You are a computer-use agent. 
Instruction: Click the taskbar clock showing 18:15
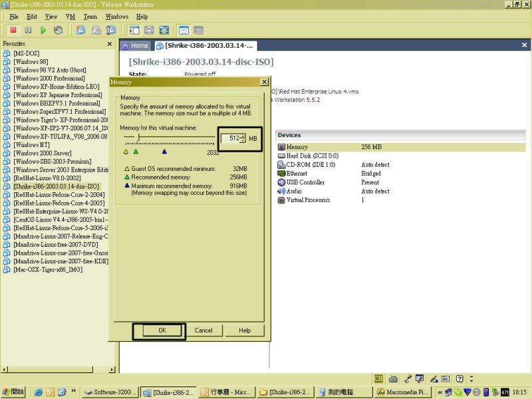tap(519, 392)
